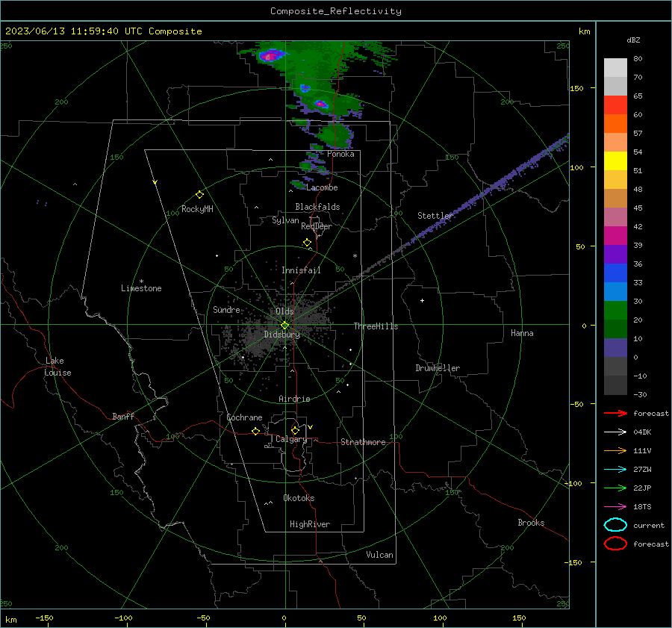Click the Strathmore city label
Image resolution: width=672 pixels, height=628 pixels.
(x=363, y=442)
